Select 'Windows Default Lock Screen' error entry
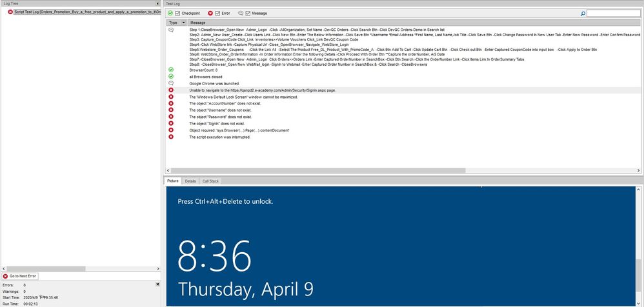 (x=243, y=97)
